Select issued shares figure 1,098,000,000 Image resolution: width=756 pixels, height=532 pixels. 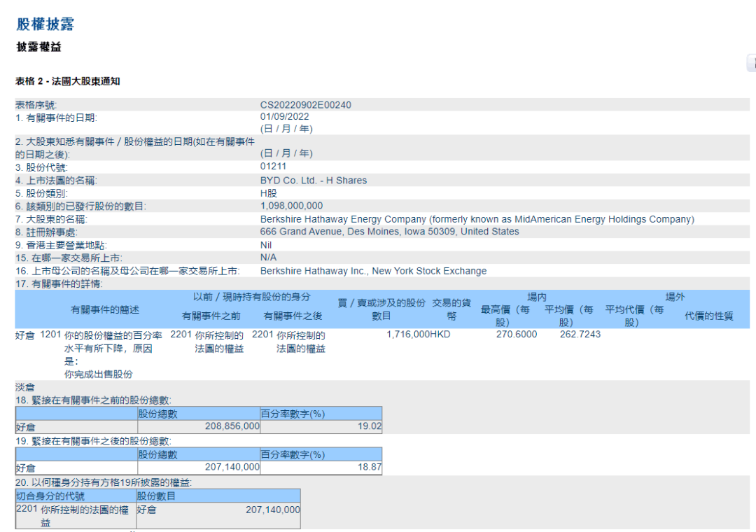[292, 206]
